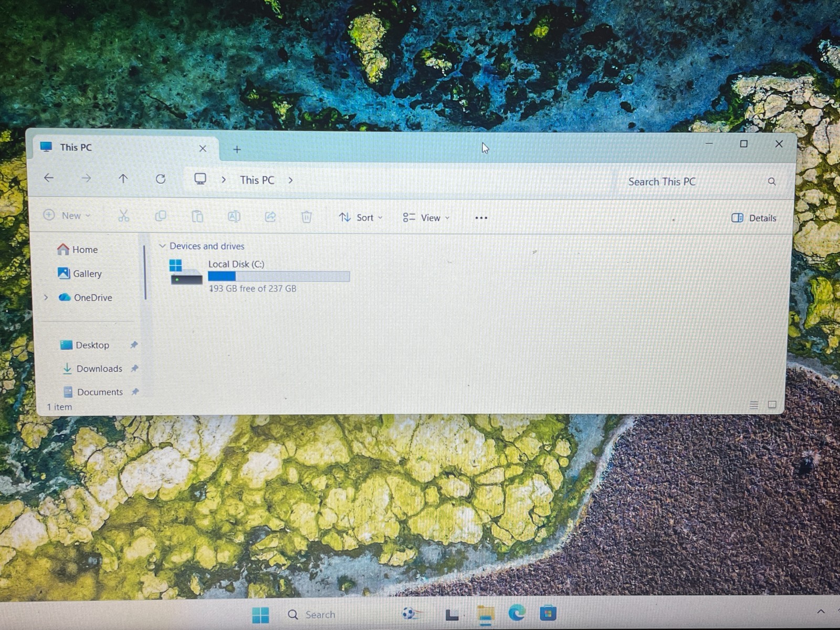Image resolution: width=840 pixels, height=630 pixels.
Task: Click the Paste clipboard icon
Action: [x=197, y=216]
